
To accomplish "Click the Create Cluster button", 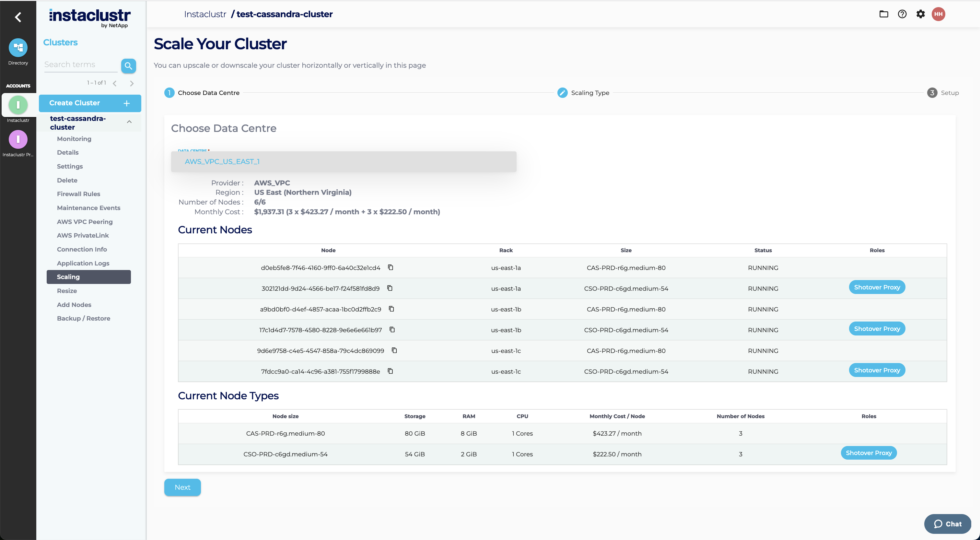I will click(x=90, y=103).
